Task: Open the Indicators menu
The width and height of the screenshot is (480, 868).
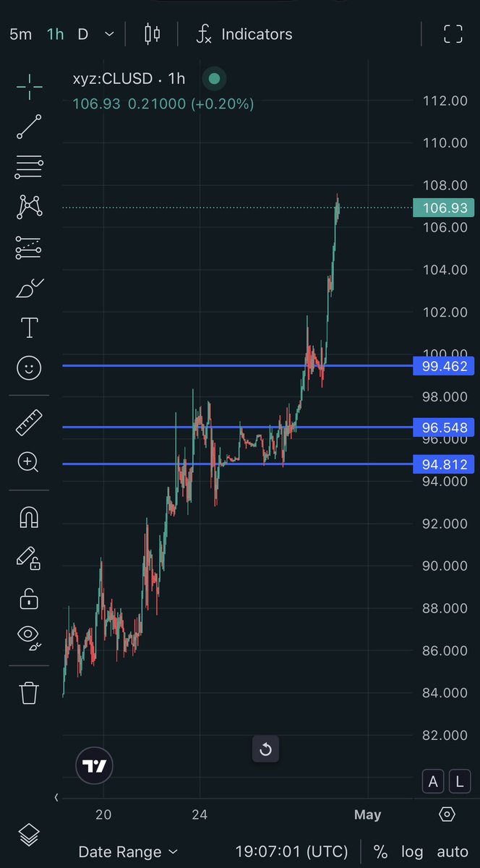Action: (x=244, y=34)
